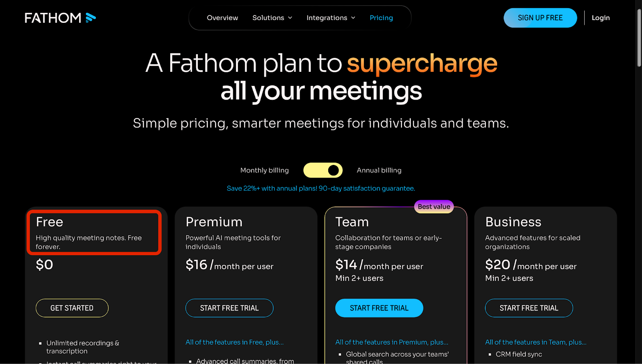Start free trial for Premium plan

coord(229,308)
